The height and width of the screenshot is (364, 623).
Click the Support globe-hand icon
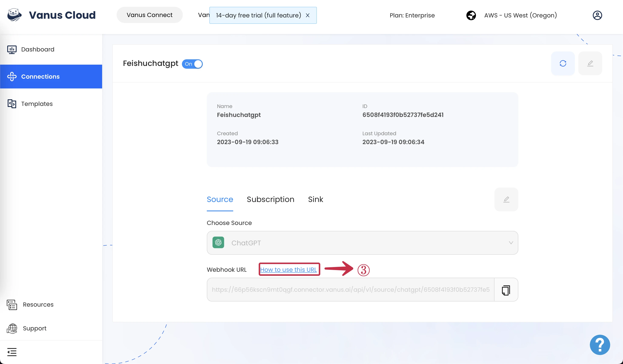click(x=12, y=329)
